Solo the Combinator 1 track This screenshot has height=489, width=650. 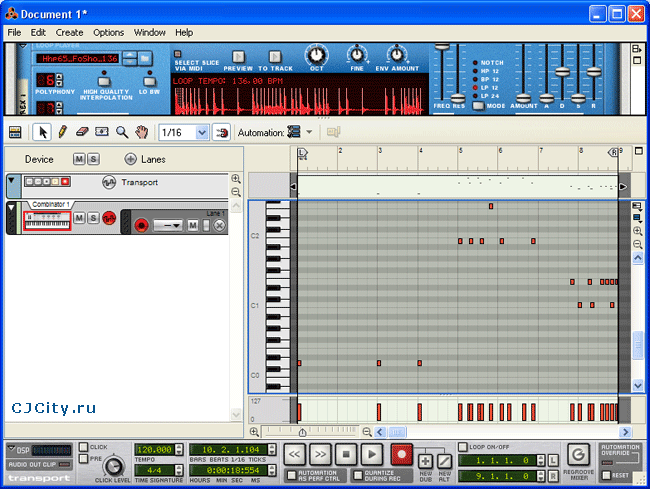(94, 218)
